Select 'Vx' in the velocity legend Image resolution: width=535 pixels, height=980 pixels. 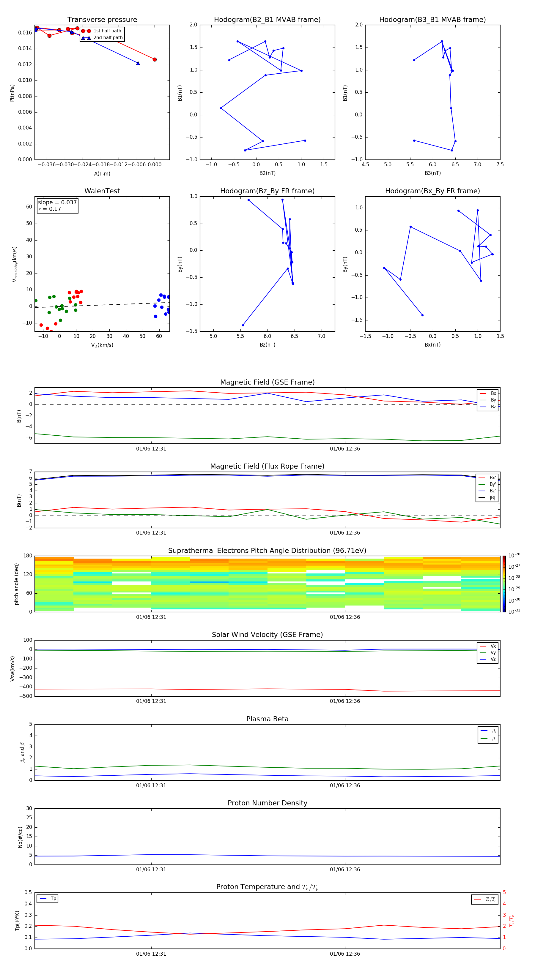click(488, 646)
